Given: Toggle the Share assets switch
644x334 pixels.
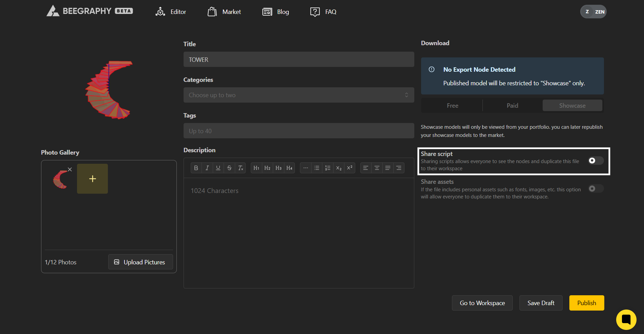Looking at the screenshot, I should tap(595, 189).
